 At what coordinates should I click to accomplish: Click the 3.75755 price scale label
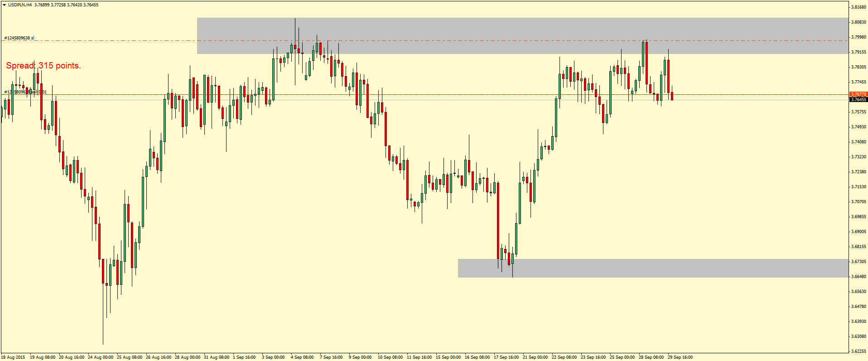[858, 112]
